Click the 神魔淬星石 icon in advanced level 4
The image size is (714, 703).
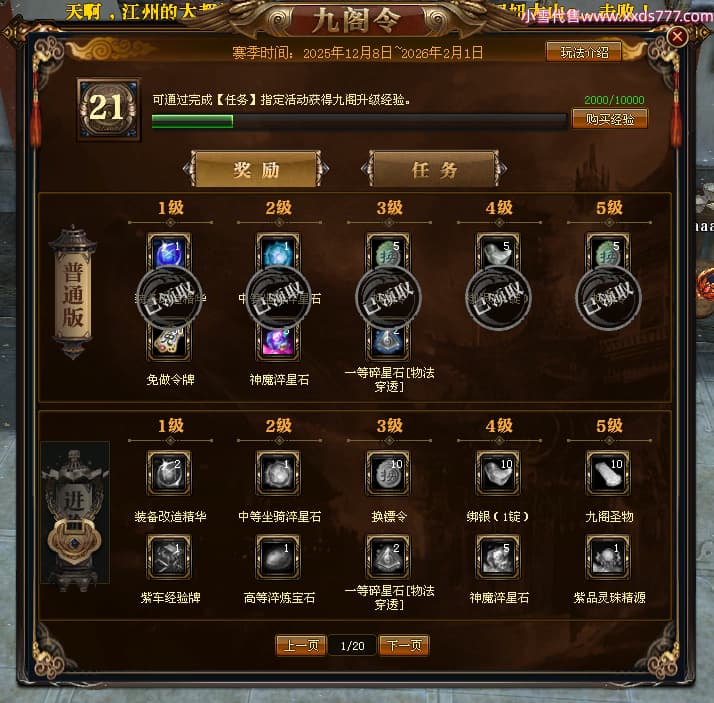(x=498, y=557)
